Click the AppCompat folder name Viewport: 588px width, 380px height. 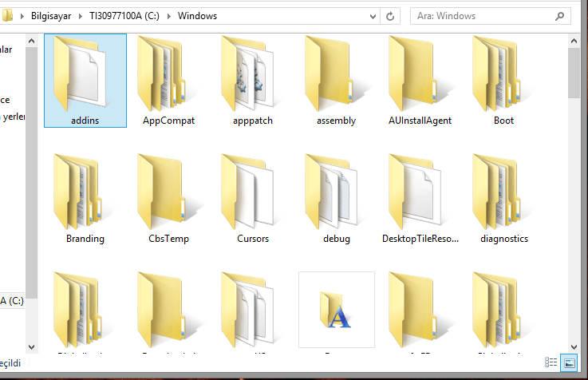click(x=169, y=121)
